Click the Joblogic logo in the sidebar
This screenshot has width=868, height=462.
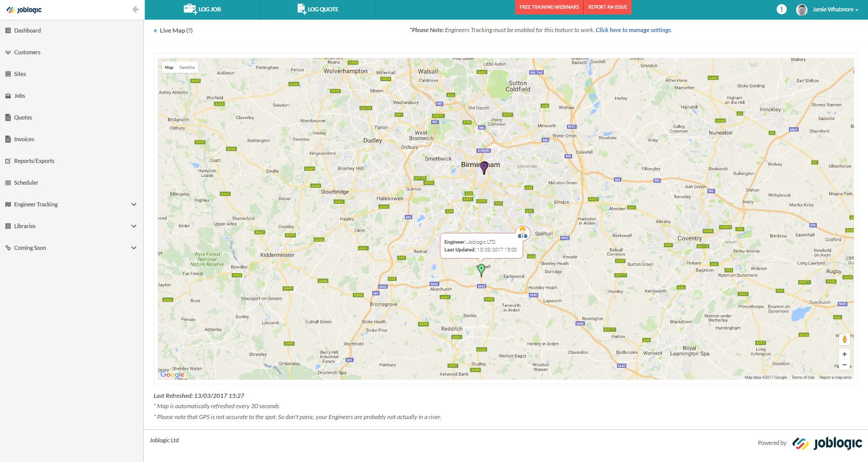click(x=24, y=10)
